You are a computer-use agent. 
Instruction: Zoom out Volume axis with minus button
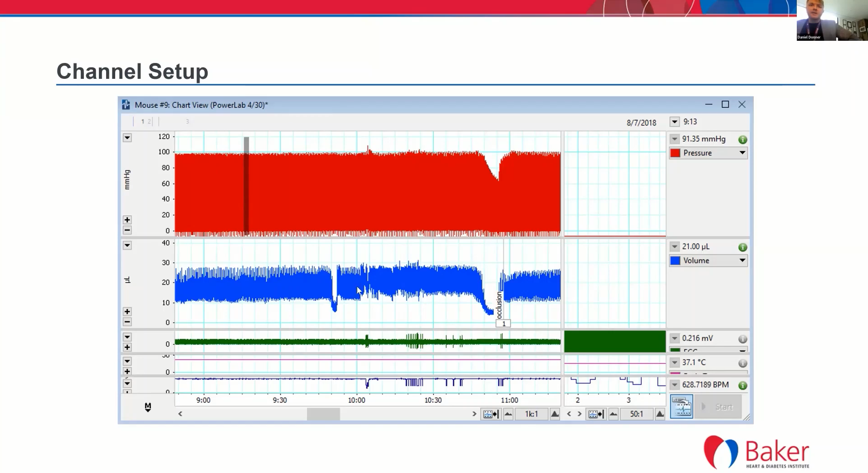[127, 322]
